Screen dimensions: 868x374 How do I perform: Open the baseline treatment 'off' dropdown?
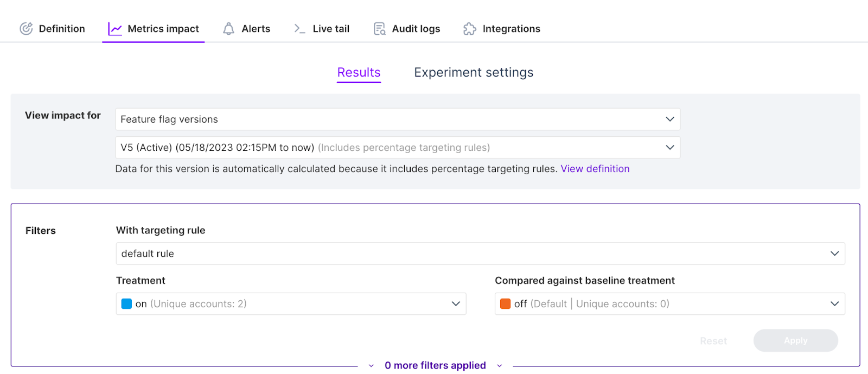click(x=669, y=304)
